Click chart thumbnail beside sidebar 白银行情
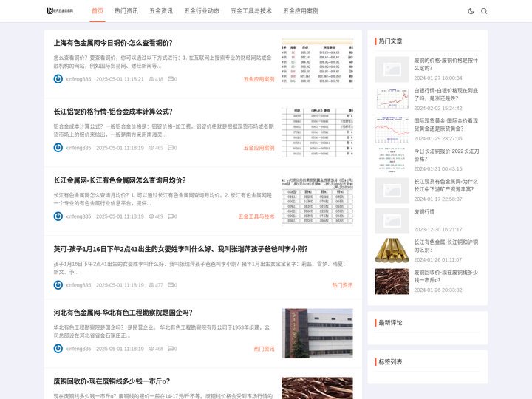The width and height of the screenshot is (532, 399). (392, 100)
